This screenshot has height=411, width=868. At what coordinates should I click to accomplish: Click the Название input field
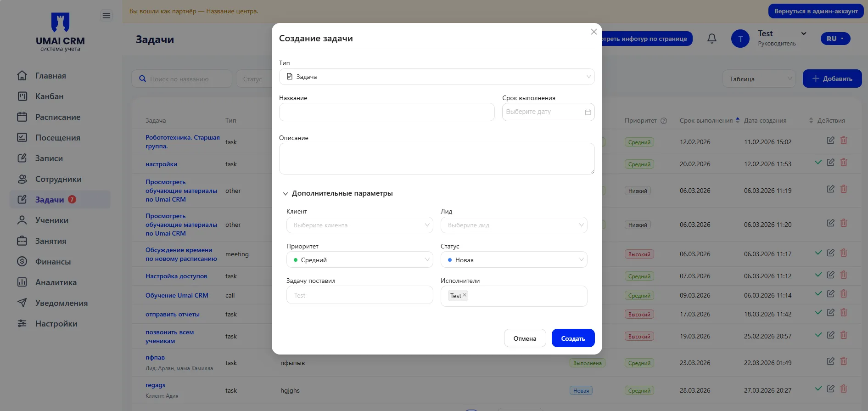coord(386,112)
